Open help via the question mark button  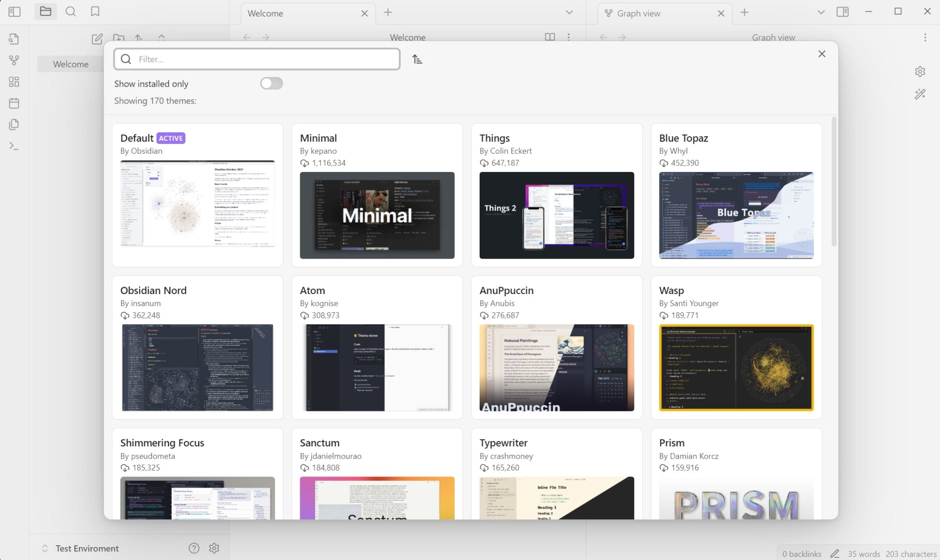click(195, 548)
